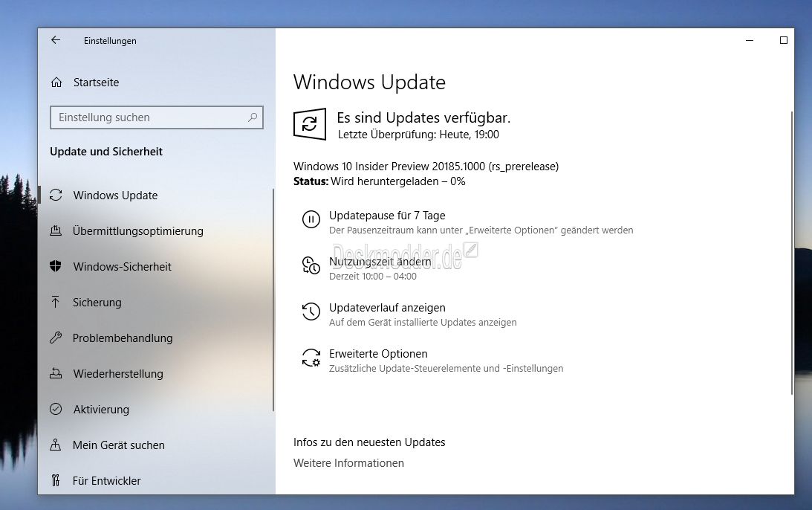812x510 pixels.
Task: Open Updateverlauf anzeigen
Action: (x=387, y=307)
